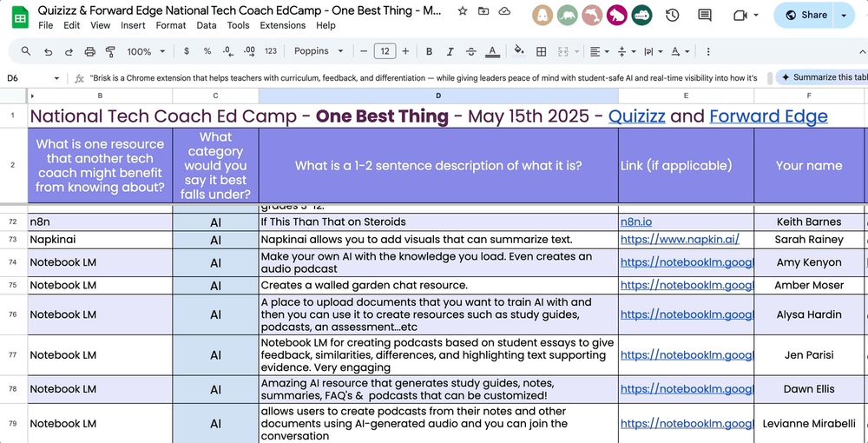Open version history clock icon
The image size is (868, 443).
(672, 16)
